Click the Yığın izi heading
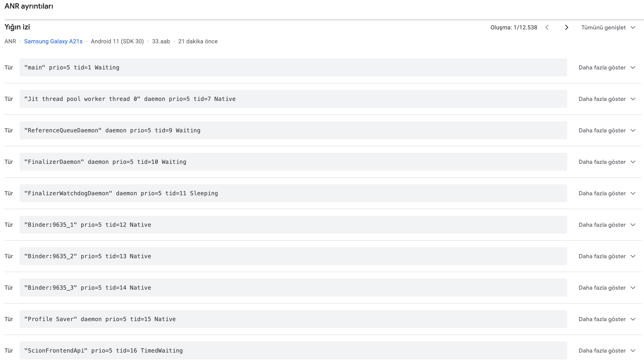The width and height of the screenshot is (644, 364). click(17, 27)
